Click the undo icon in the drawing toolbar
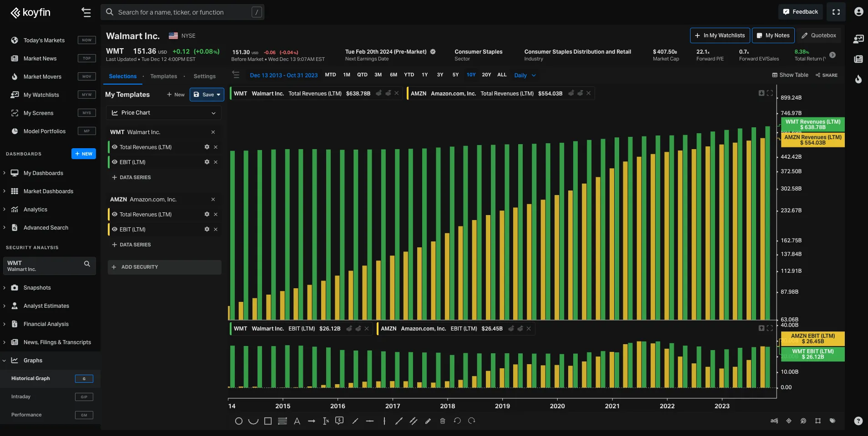868x436 pixels. pyautogui.click(x=457, y=421)
